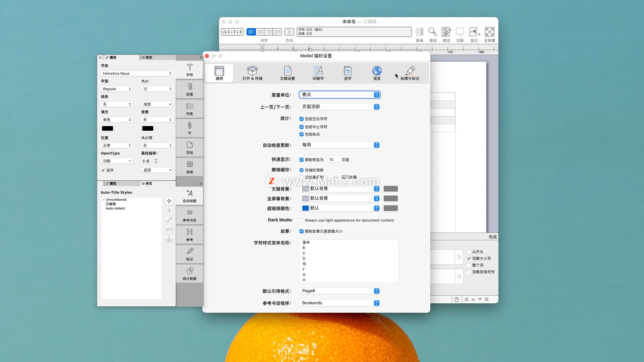The width and height of the screenshot is (644, 362).
Task: Open the 通用 General preferences tab
Action: [x=219, y=73]
